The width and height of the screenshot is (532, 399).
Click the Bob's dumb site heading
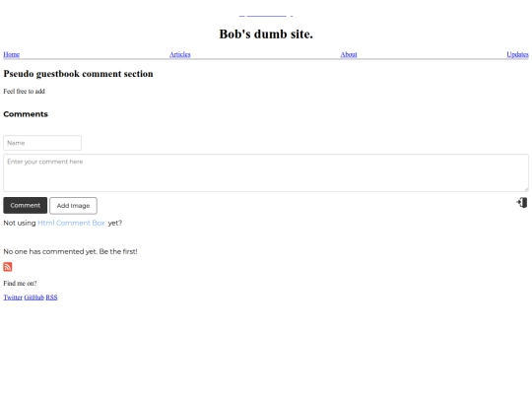pyautogui.click(x=266, y=33)
